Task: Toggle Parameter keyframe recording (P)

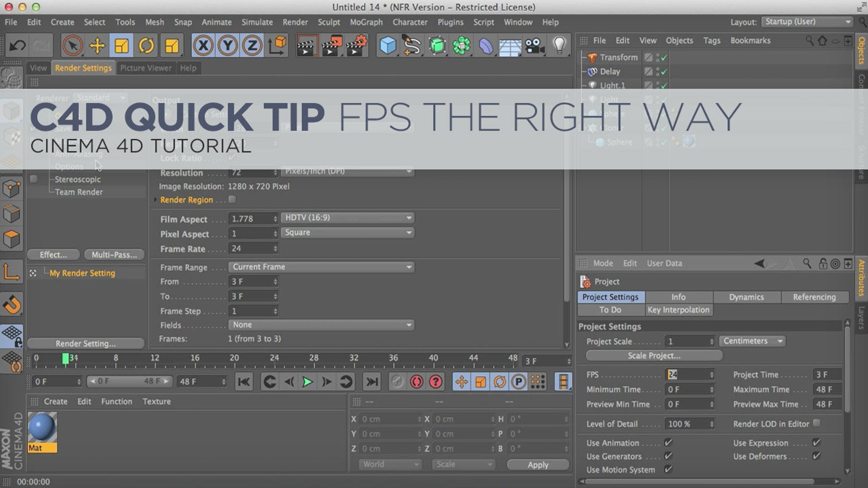Action: pos(518,382)
